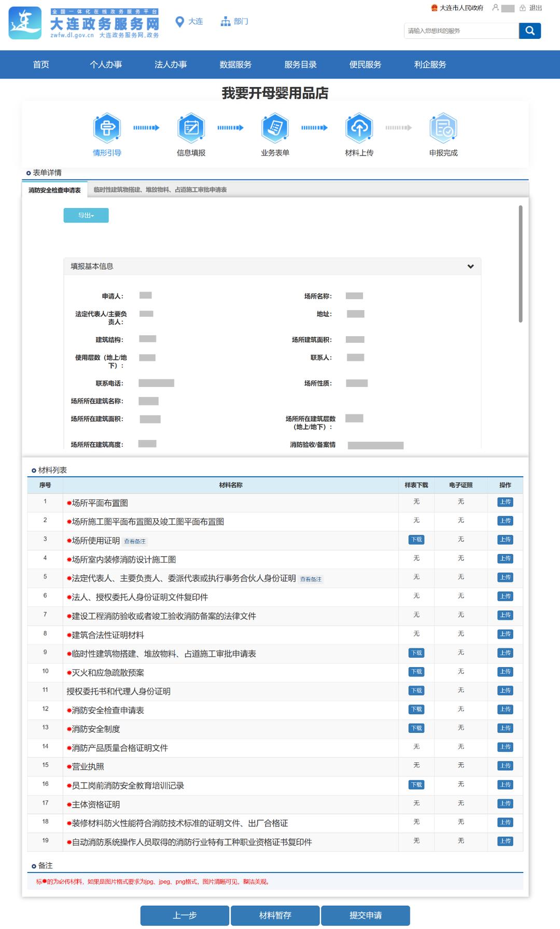Click the user account avatar icon
Viewport: 560px width, 929px height.
coord(496,8)
